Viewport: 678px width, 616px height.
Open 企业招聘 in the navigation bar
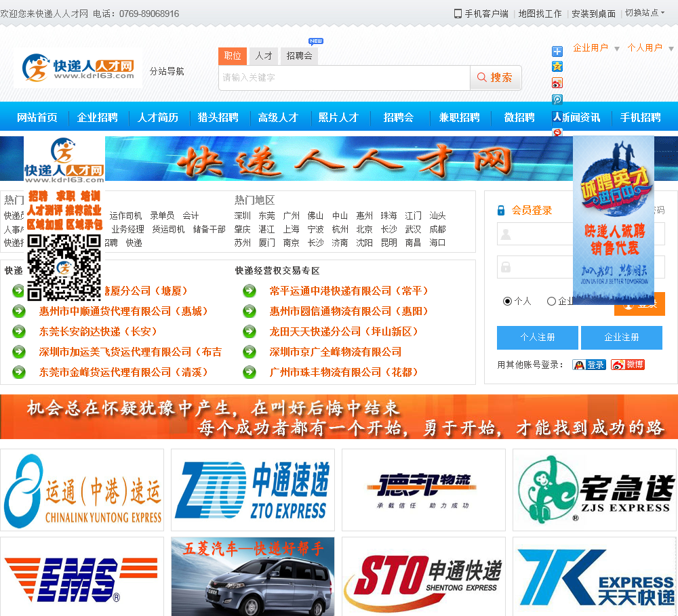click(x=97, y=118)
